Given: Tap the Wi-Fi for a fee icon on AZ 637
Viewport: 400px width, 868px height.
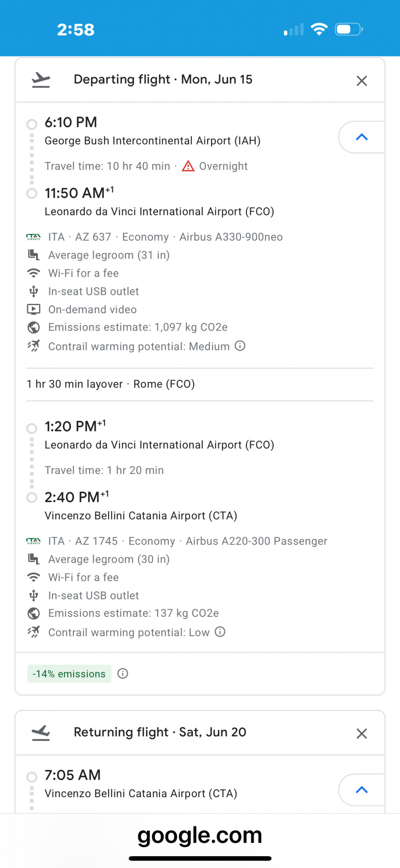Looking at the screenshot, I should (x=34, y=273).
